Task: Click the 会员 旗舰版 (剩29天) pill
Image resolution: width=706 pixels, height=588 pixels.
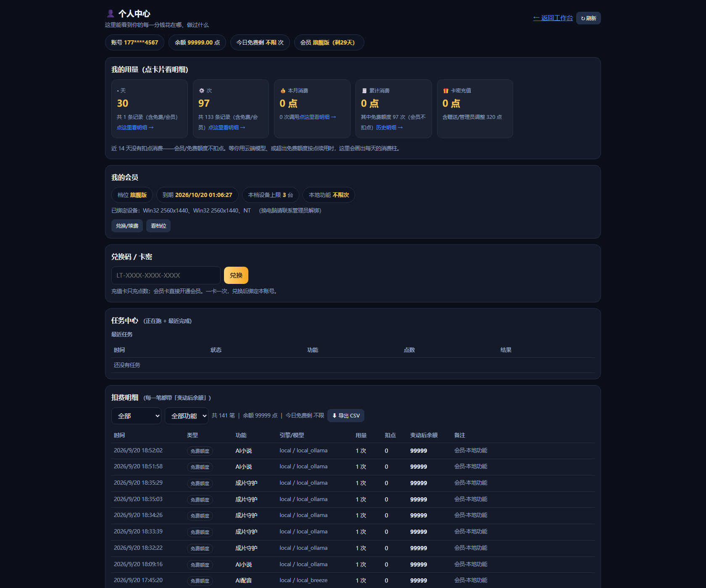Action: point(329,42)
